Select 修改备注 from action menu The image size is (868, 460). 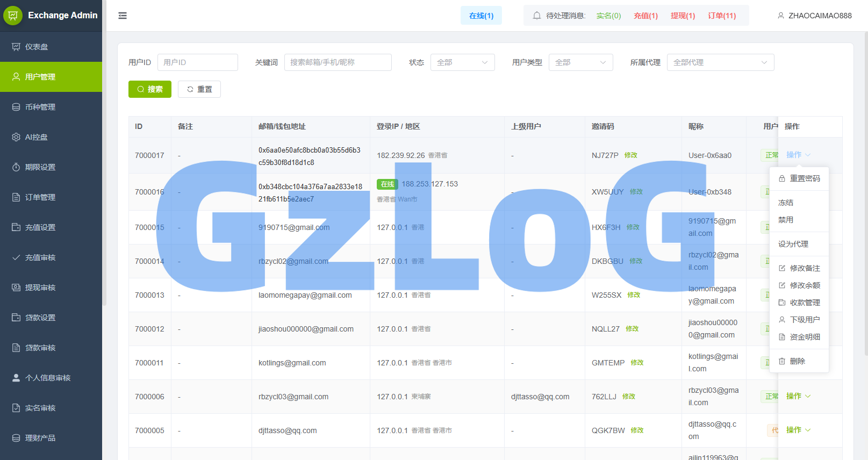tap(799, 268)
